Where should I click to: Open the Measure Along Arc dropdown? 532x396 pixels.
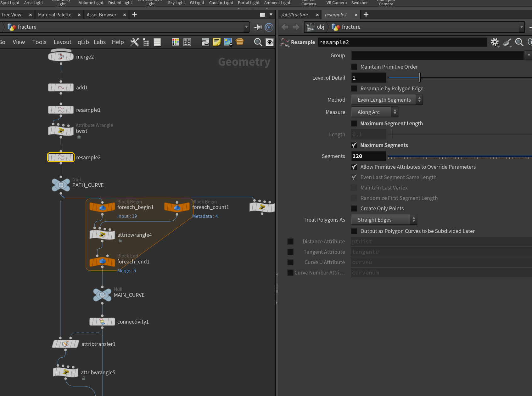(x=375, y=112)
